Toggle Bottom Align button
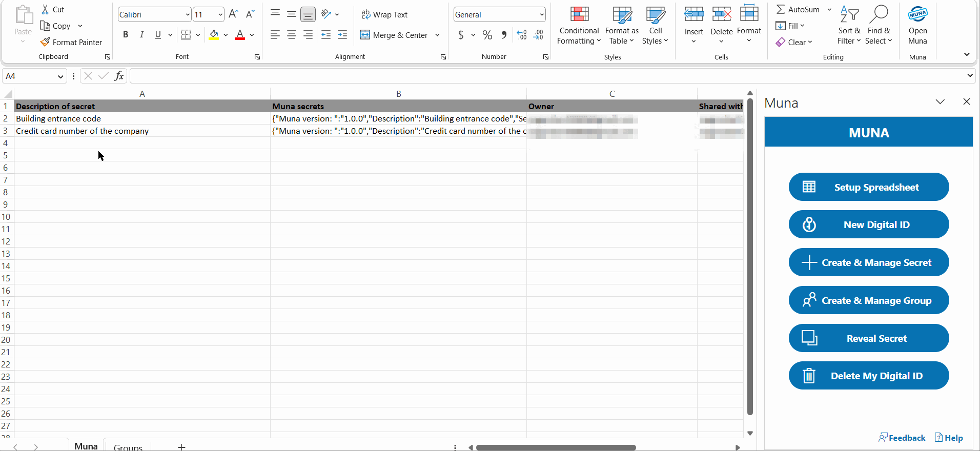980x451 pixels. click(308, 14)
